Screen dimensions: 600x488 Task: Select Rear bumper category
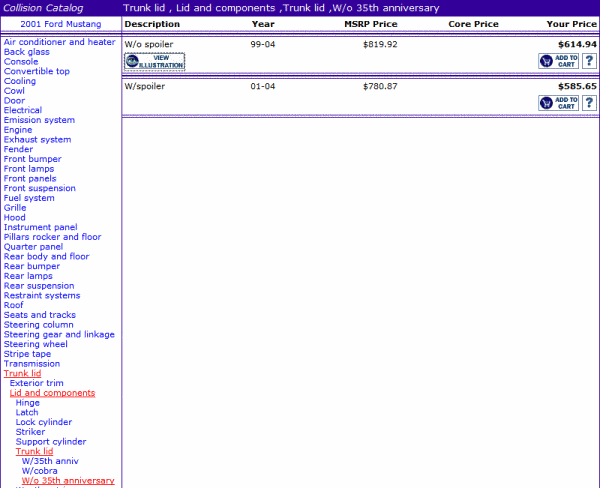tap(32, 266)
